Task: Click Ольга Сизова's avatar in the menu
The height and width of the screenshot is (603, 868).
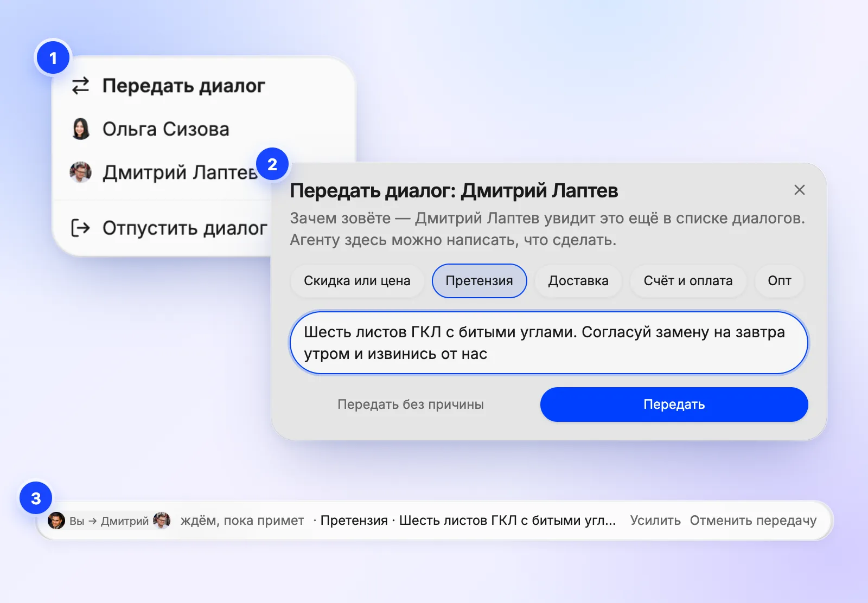Action: point(81,129)
